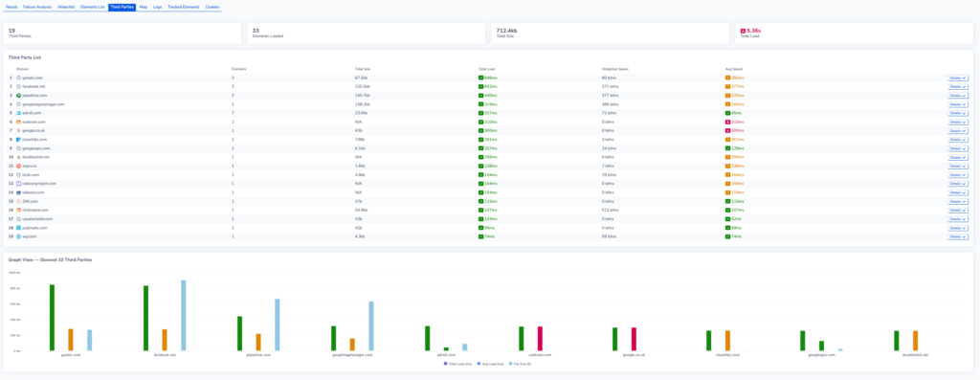Click the facebook.net favicon icon
The width and height of the screenshot is (980, 380).
tap(19, 86)
